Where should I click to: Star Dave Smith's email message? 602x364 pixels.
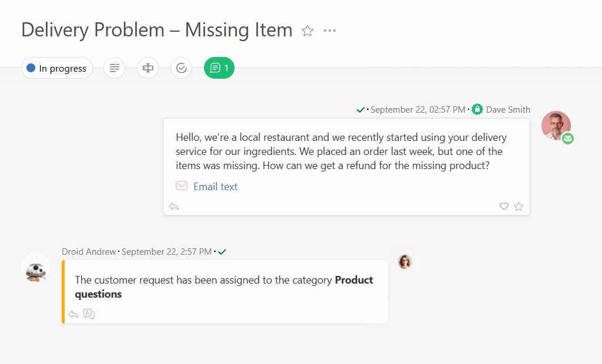[x=519, y=206]
